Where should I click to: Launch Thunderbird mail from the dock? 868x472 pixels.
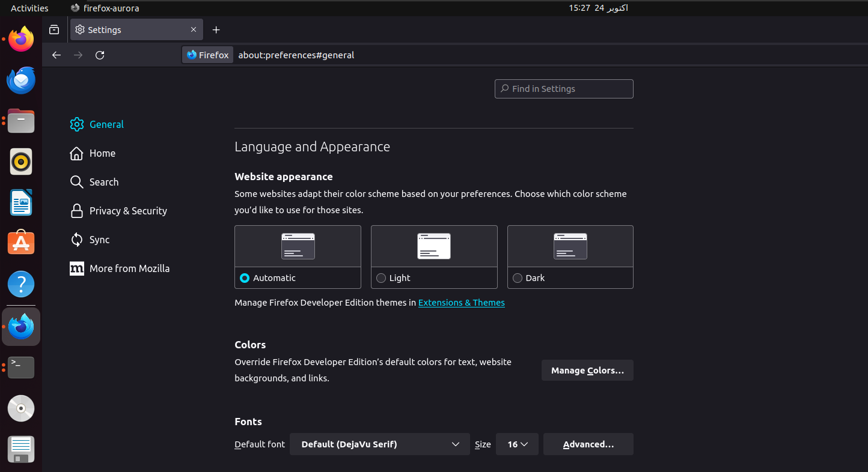(21, 80)
